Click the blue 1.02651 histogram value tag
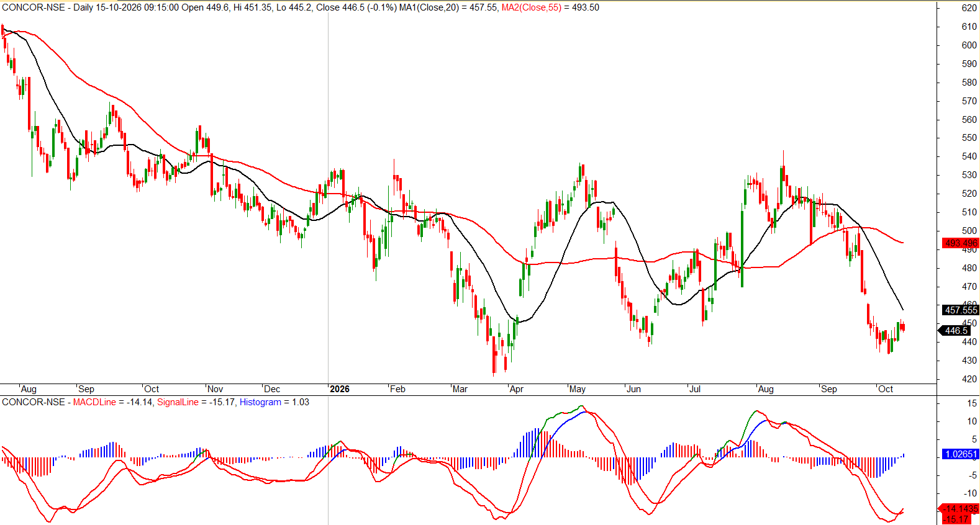This screenshot has height=525, width=980. (x=961, y=454)
